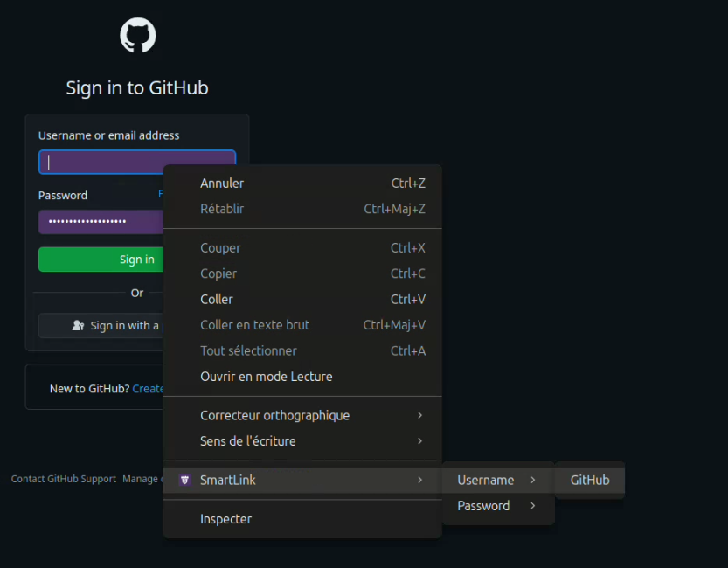Choose Annuler in the context menu
Screen dimensions: 728x568
point(222,184)
